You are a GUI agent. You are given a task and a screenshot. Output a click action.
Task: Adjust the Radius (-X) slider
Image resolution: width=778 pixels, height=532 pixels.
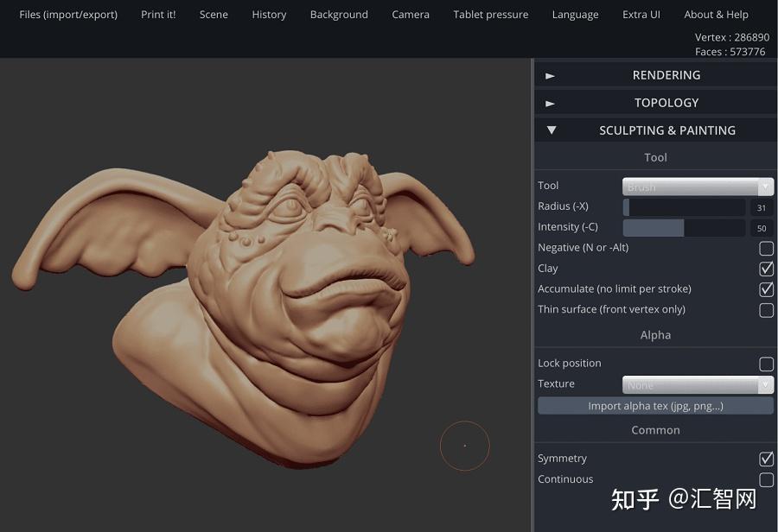[x=684, y=207]
